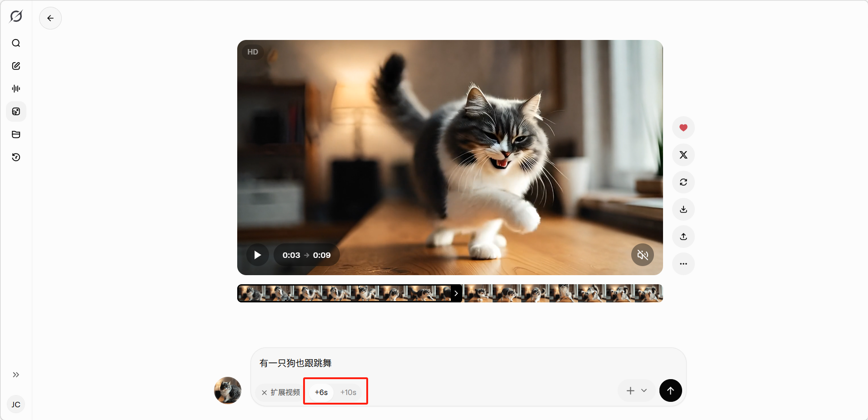868x420 pixels.
Task: Unlike the video with heart button
Action: (683, 128)
